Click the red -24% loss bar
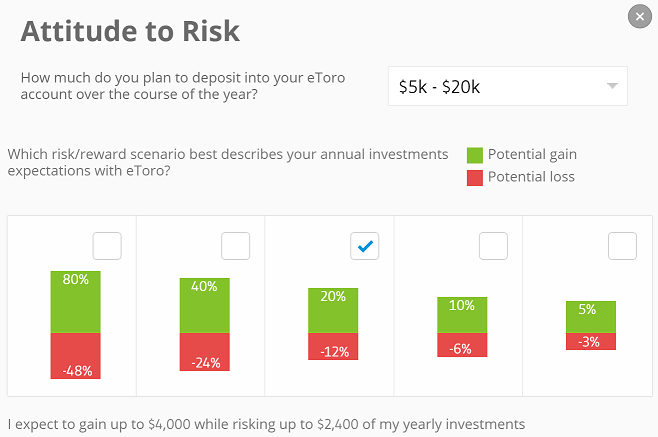Screen dimensions: 658x437 pyautogui.click(x=204, y=352)
